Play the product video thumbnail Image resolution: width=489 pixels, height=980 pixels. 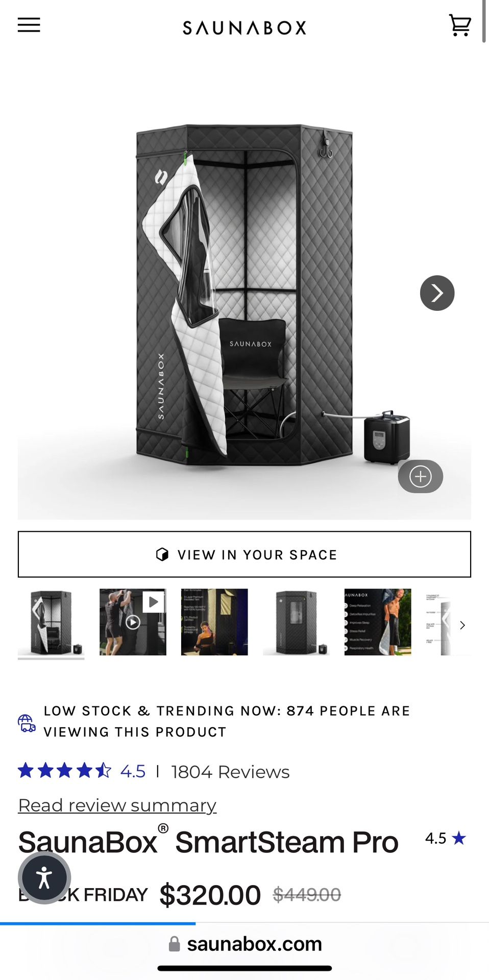click(x=133, y=622)
